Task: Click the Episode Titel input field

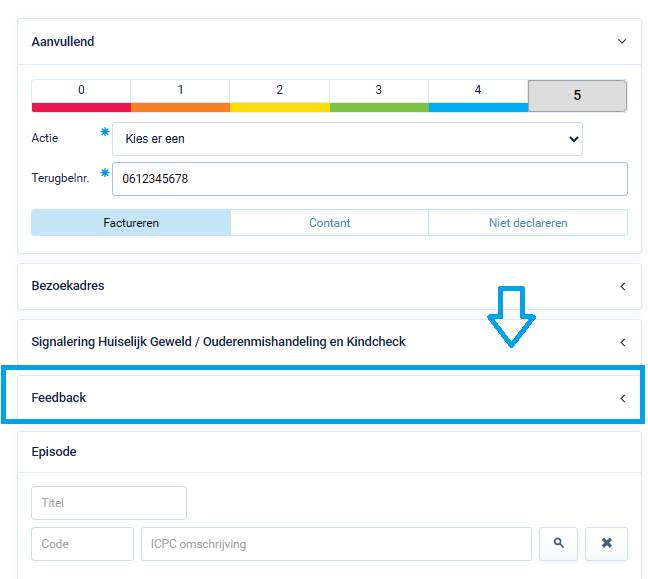Action: point(109,503)
